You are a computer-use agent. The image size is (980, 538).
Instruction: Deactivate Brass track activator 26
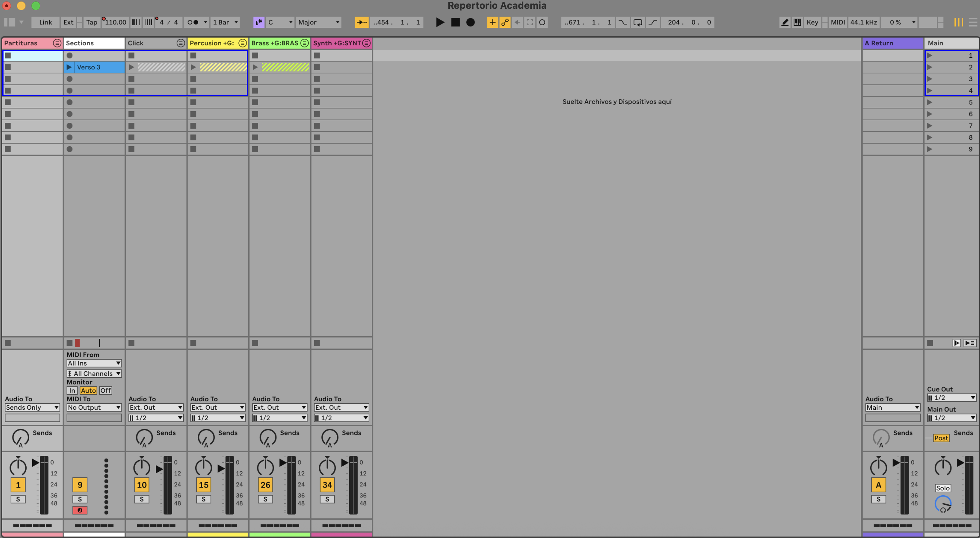[x=265, y=485]
